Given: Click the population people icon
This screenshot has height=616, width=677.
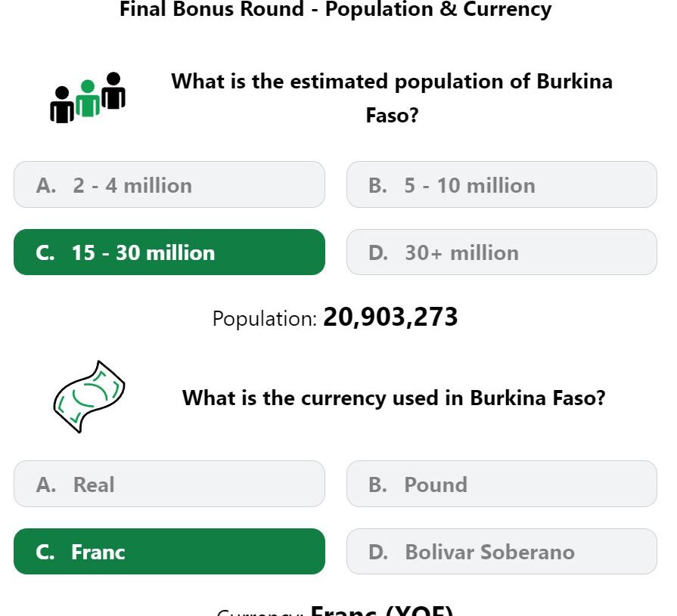Looking at the screenshot, I should point(88,98).
